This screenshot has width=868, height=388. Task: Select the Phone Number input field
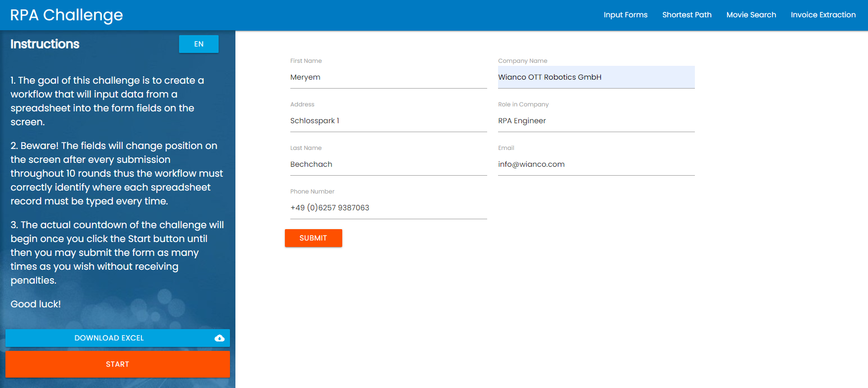(x=388, y=208)
